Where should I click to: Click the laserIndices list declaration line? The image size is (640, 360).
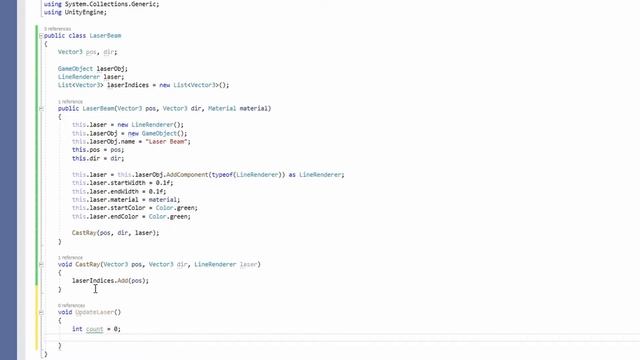point(144,85)
